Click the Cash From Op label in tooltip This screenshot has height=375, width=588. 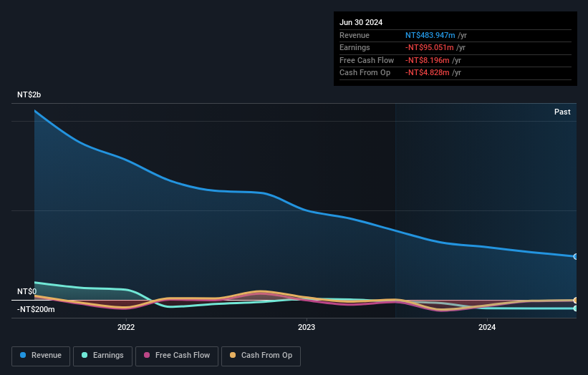365,73
